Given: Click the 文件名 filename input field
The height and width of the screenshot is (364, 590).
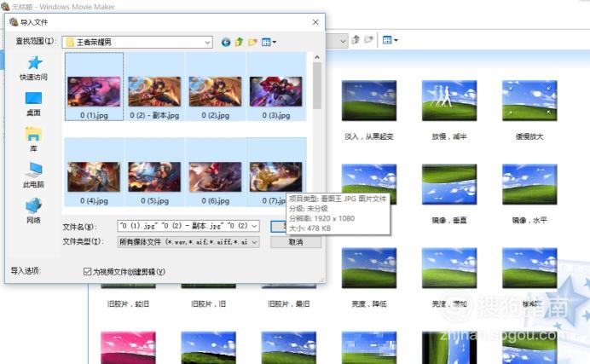Looking at the screenshot, I should tap(184, 226).
